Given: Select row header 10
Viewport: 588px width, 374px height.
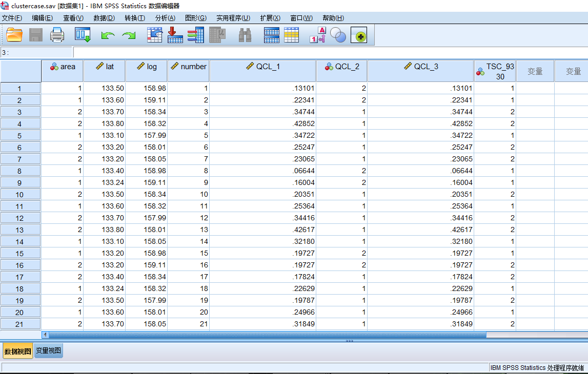Looking at the screenshot, I should pos(21,195).
